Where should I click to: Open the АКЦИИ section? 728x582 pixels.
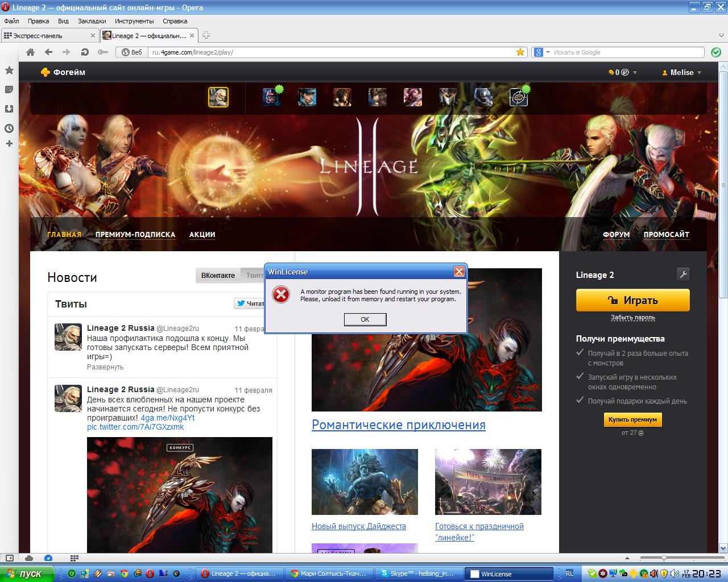(202, 234)
